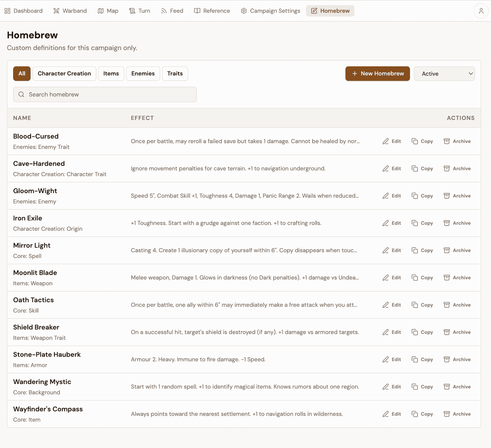491x448 pixels.
Task: Click the archive icon for Mirror Light
Action: pyautogui.click(x=447, y=250)
